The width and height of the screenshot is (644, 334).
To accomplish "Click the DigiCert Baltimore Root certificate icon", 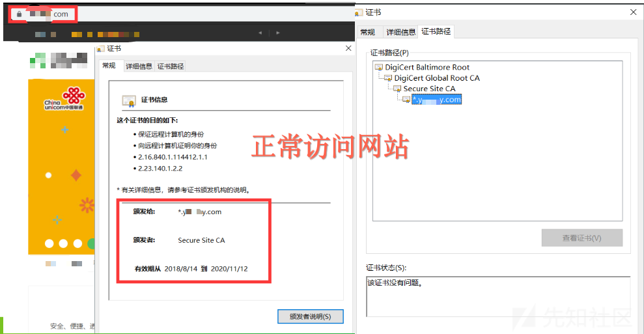I will coord(379,68).
